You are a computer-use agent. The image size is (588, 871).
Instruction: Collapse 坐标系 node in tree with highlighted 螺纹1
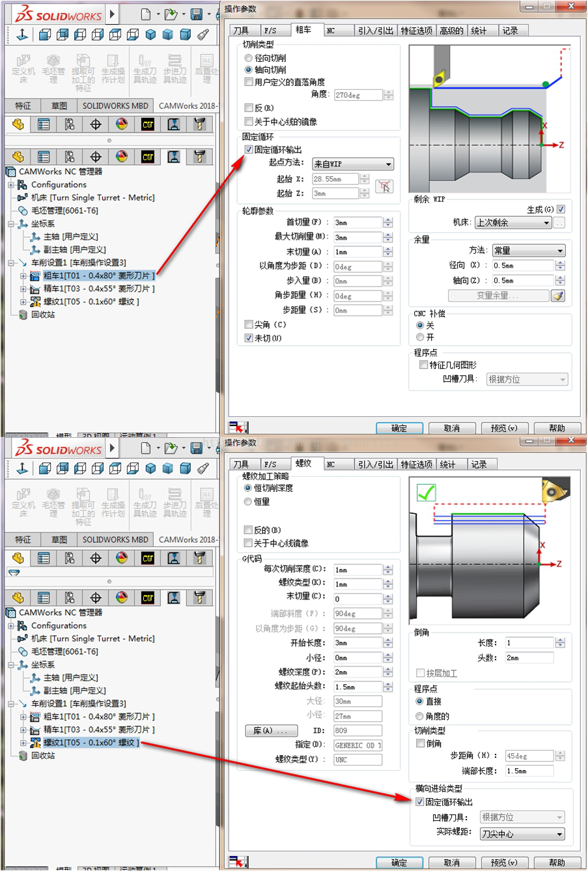tap(11, 665)
